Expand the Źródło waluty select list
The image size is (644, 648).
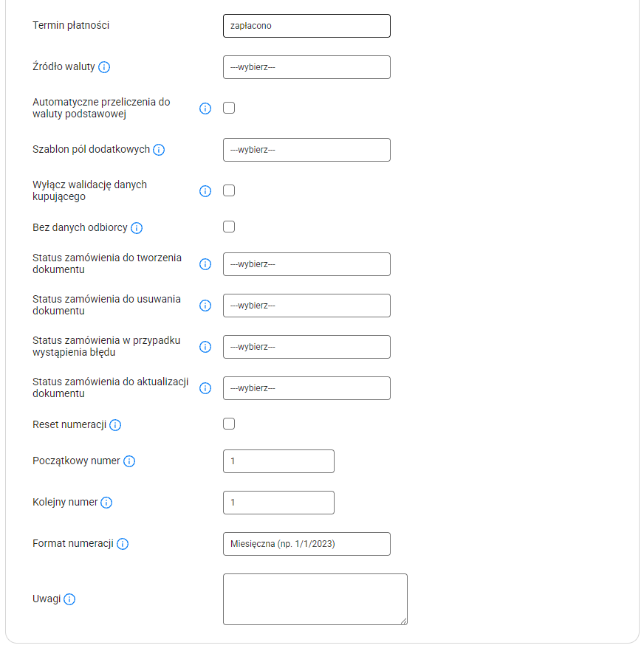[x=306, y=67]
